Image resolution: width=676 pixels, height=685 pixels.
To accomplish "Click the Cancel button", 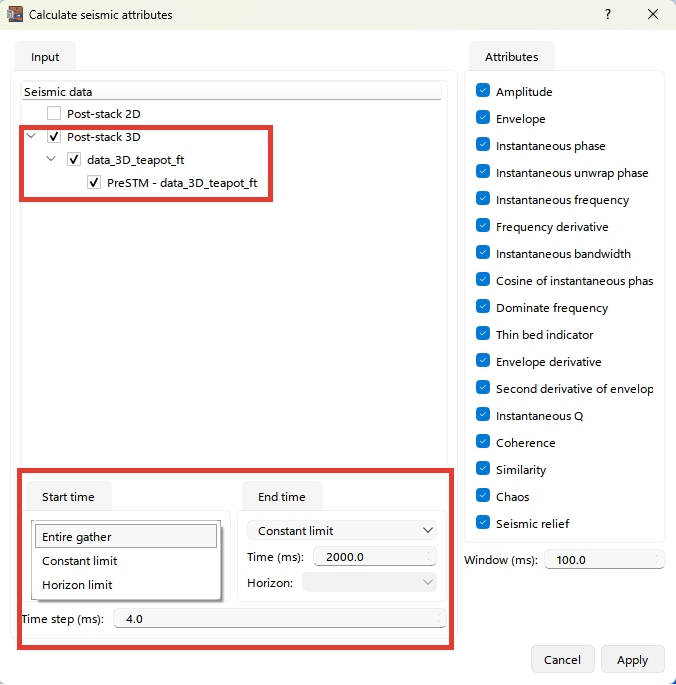I will tap(562, 660).
